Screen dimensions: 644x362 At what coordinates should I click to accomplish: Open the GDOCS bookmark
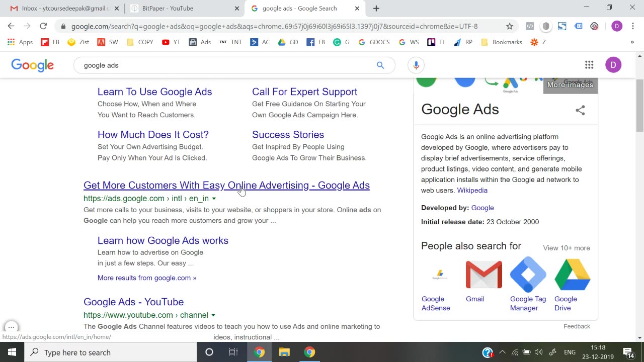(x=374, y=42)
